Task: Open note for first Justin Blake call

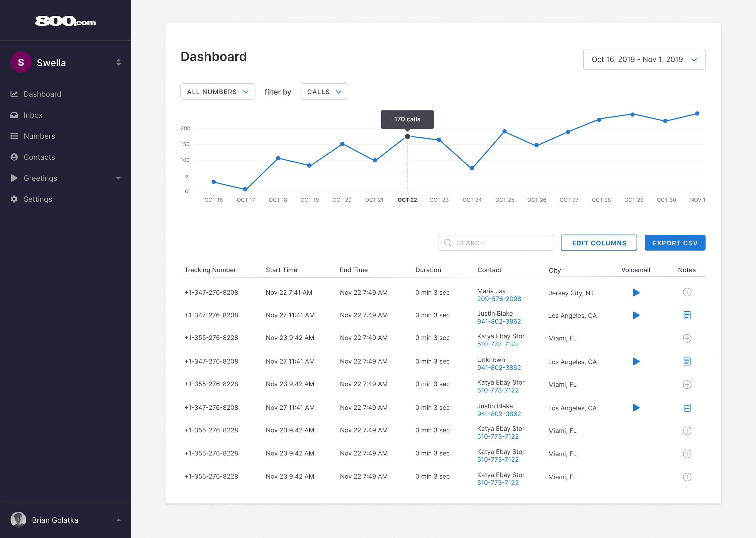Action: 687,315
